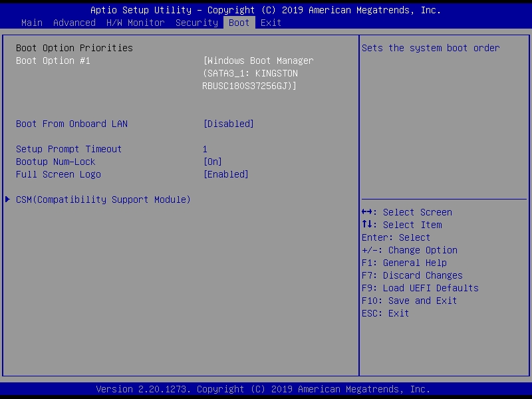Toggle Bootup Num-Lock On value
The image size is (532, 399).
tap(212, 162)
